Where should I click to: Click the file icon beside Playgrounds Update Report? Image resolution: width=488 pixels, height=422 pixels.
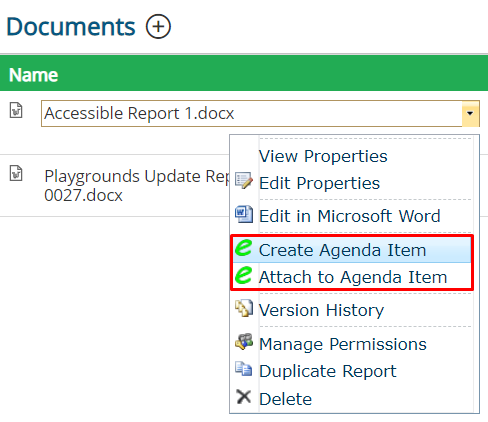coord(16,173)
